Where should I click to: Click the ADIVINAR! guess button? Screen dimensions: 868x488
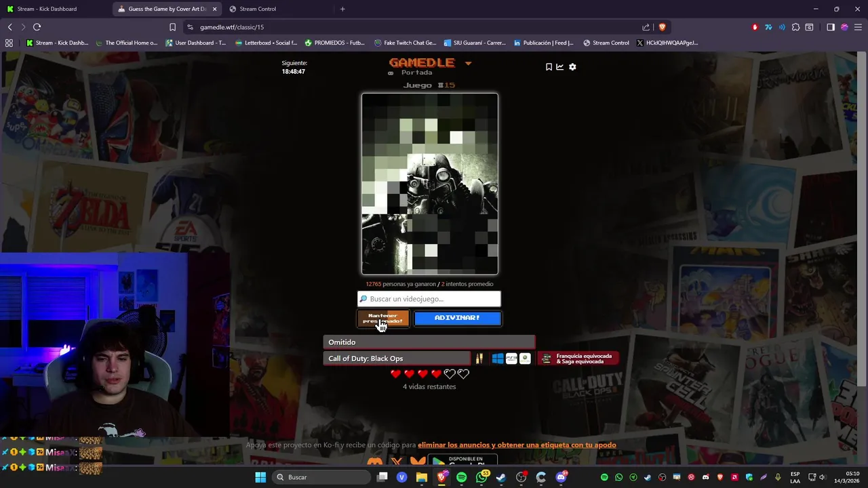coord(458,318)
